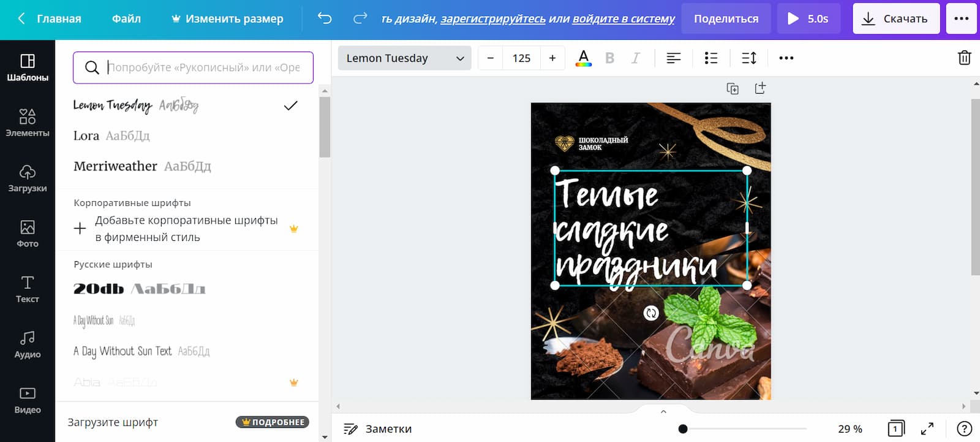
Task: Open the Файл menu
Action: point(126,18)
